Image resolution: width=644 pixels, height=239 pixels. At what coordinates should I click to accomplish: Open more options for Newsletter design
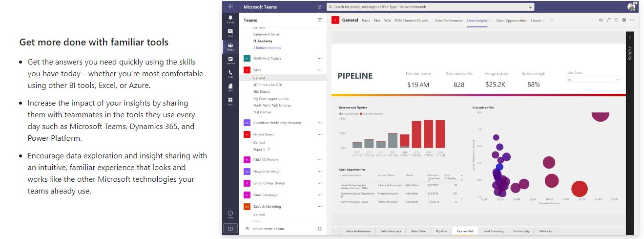tap(320, 172)
